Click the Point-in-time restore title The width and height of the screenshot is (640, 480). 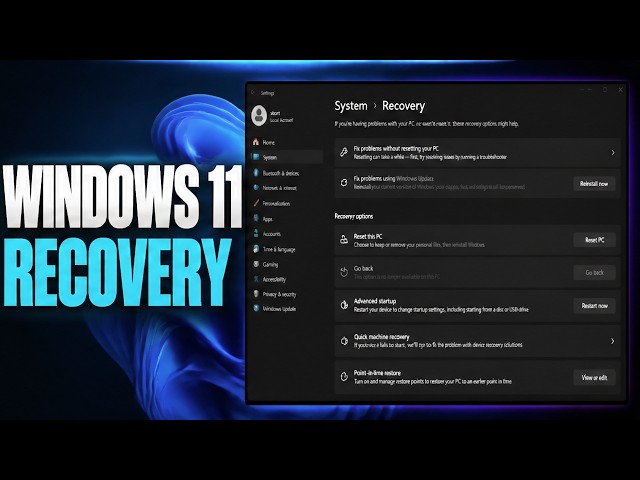[377, 373]
